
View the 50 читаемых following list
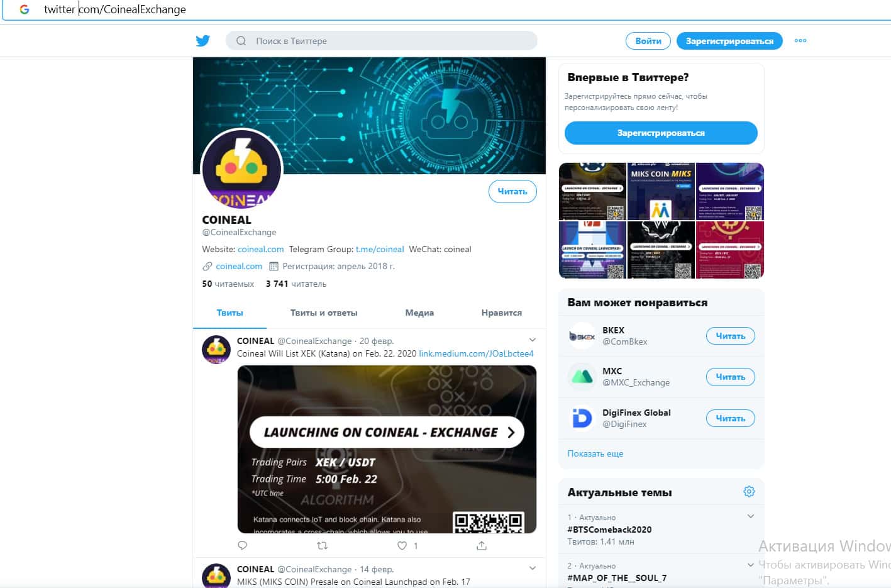pos(228,284)
